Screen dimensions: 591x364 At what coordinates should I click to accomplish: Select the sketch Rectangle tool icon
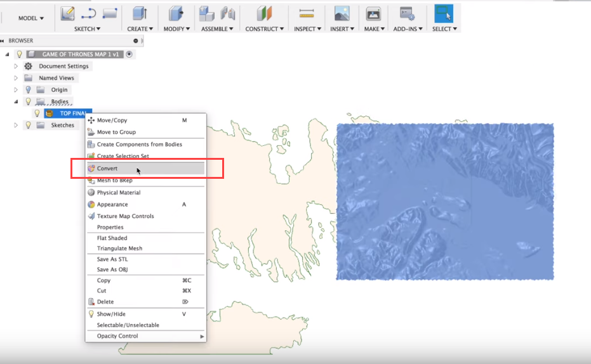coord(110,13)
